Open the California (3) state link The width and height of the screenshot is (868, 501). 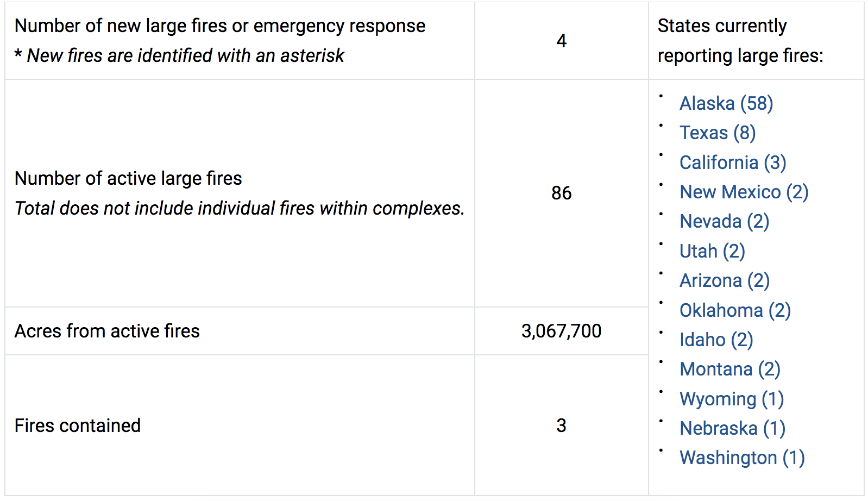pyautogui.click(x=732, y=162)
